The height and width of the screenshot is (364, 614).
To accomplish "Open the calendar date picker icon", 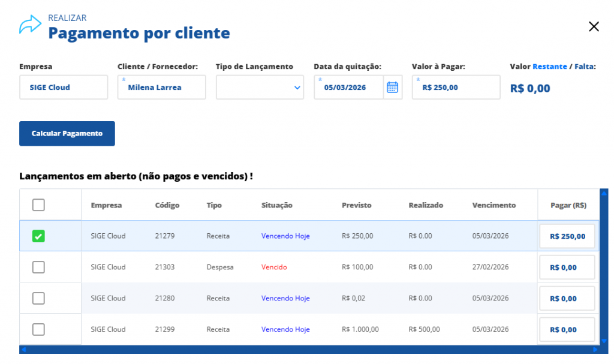I will point(392,88).
